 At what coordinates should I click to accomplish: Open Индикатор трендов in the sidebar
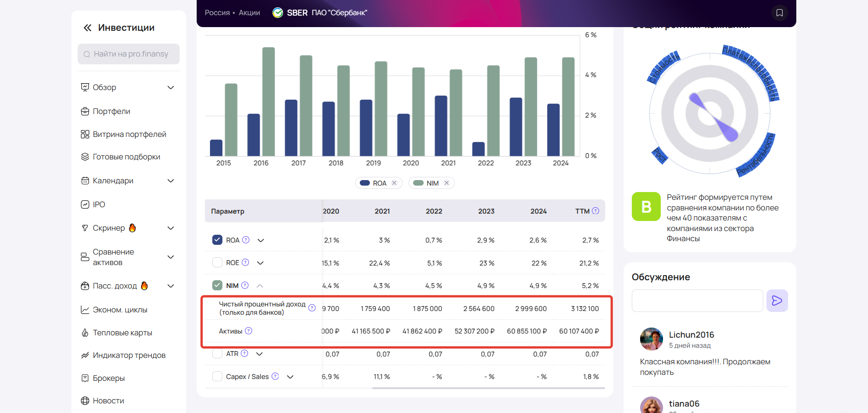coord(129,355)
